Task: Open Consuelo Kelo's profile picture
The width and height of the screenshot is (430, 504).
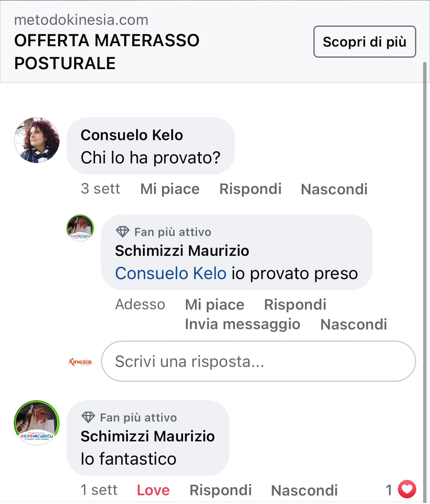Action: [37, 140]
